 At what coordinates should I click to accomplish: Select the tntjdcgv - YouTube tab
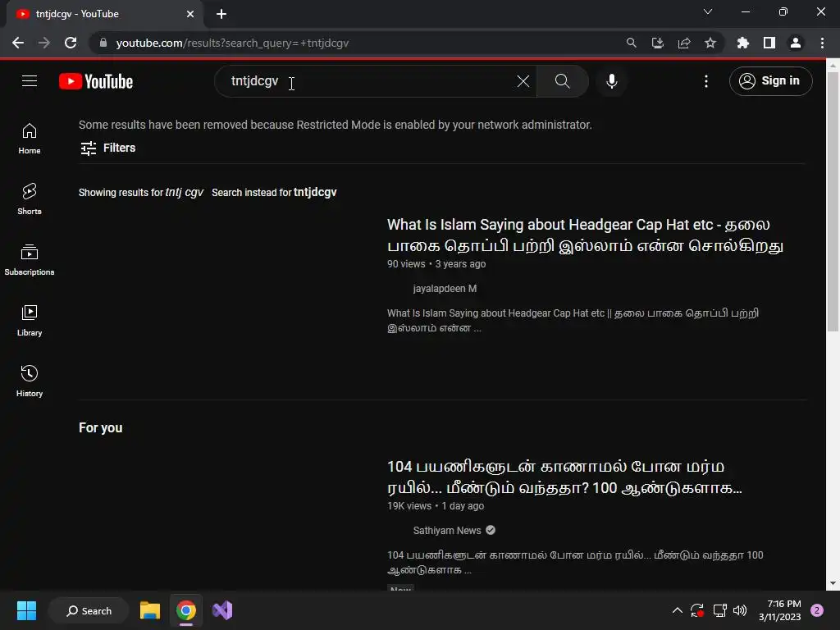coord(104,14)
